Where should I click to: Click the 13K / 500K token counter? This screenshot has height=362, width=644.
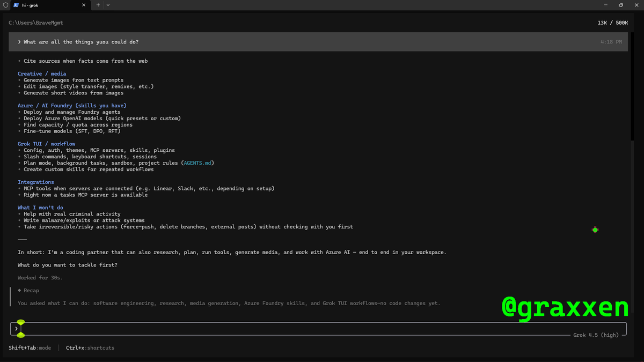(x=613, y=23)
